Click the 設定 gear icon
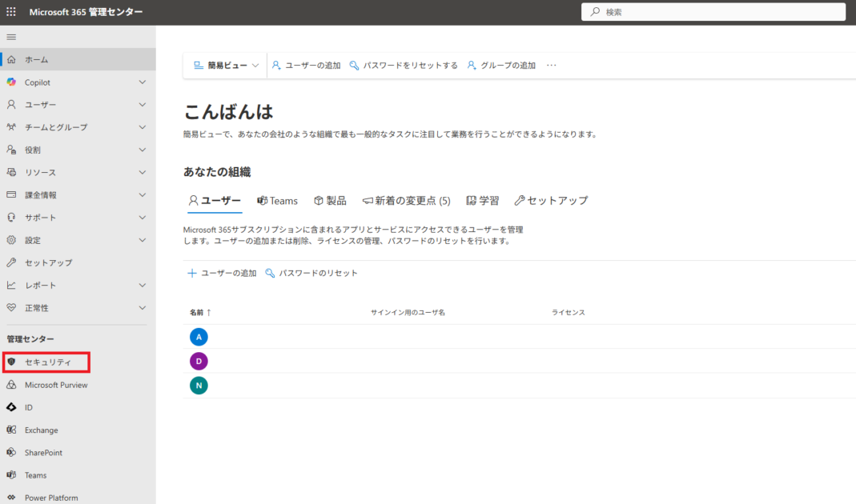 (11, 240)
